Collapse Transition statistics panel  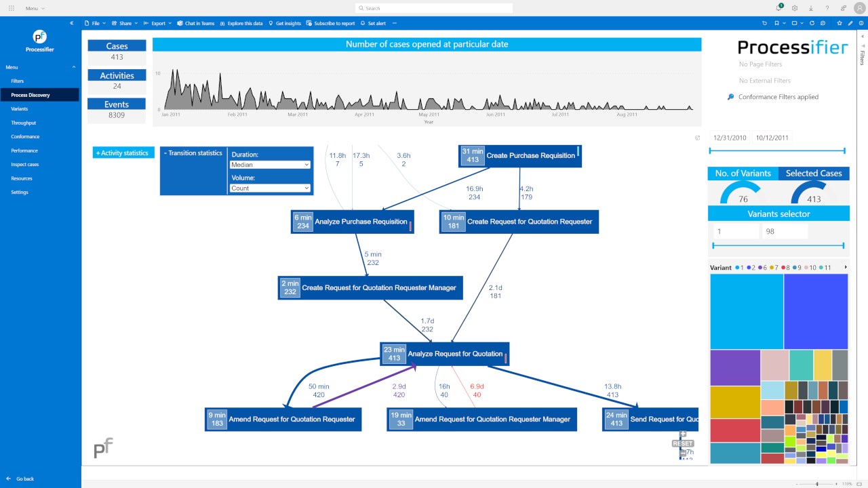point(193,153)
